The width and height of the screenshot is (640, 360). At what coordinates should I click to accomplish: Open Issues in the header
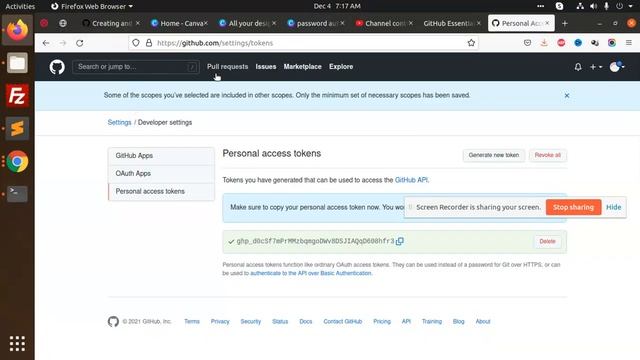[x=266, y=67]
